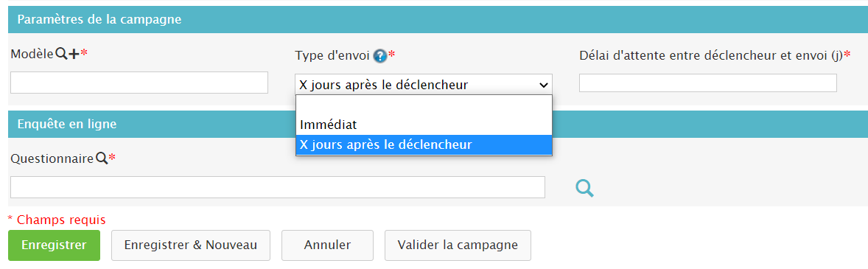Click the search magnifier next to Modèle
Screen dimensions: 868x269
click(x=61, y=54)
